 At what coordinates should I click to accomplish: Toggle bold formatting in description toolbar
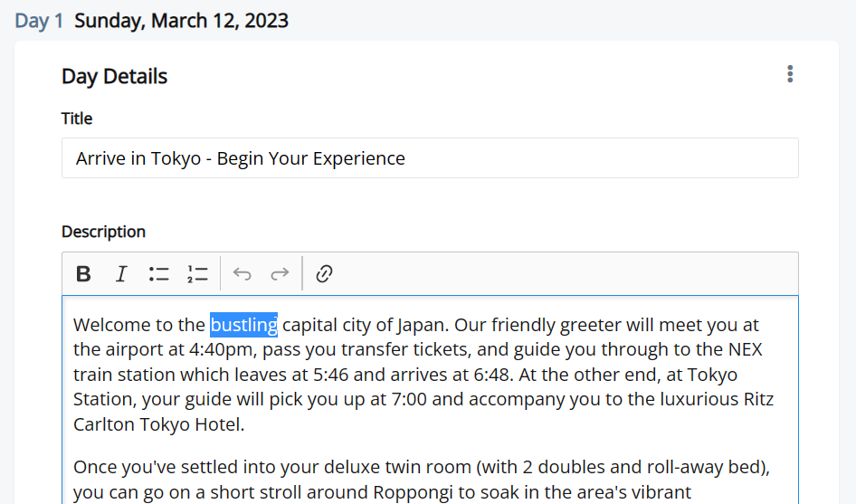83,273
